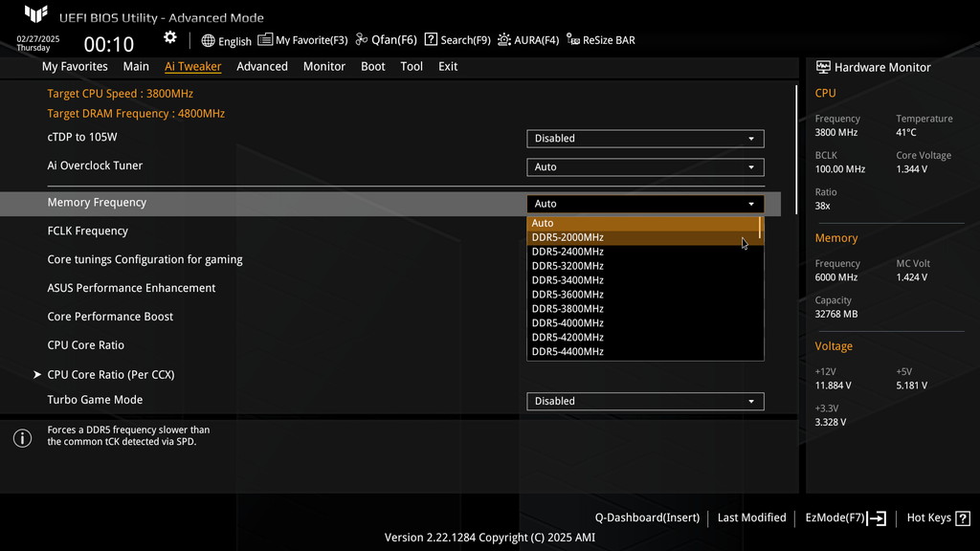Click the Search(F9) question mark icon
Image resolution: width=980 pixels, height=551 pixels.
(x=431, y=39)
